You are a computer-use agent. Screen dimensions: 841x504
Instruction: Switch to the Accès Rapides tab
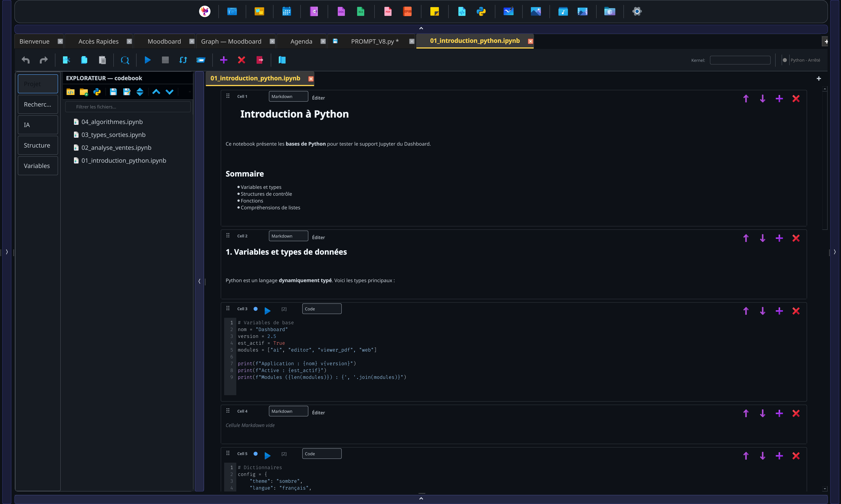pos(98,42)
